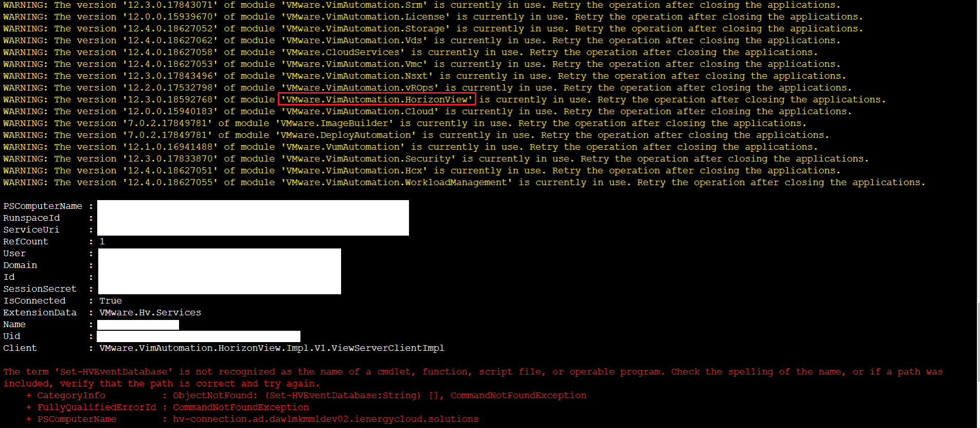Viewport: 980px width, 428px height.
Task: Click the SessionSecret property label
Action: 40,289
